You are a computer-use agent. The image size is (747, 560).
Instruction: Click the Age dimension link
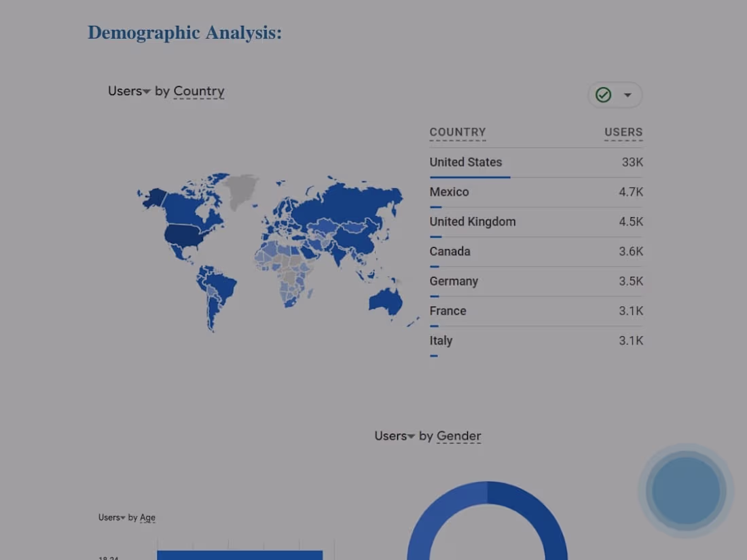pyautogui.click(x=147, y=518)
